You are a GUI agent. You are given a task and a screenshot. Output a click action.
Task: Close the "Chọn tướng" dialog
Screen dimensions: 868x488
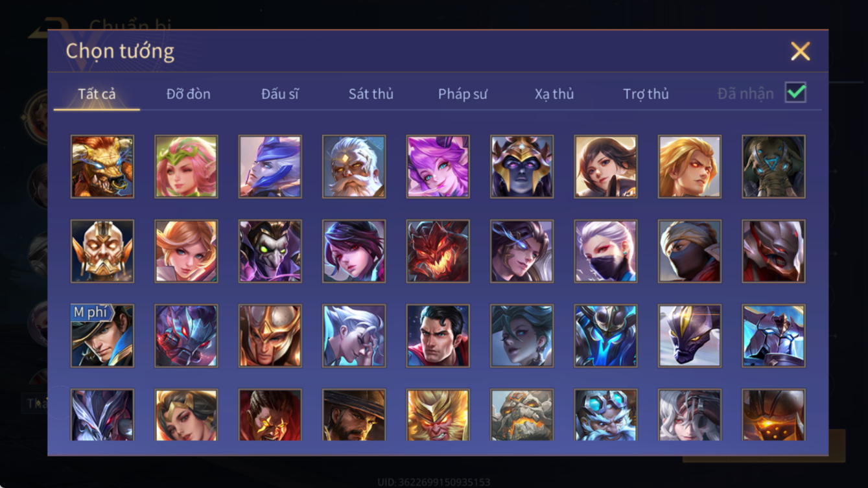click(x=801, y=51)
